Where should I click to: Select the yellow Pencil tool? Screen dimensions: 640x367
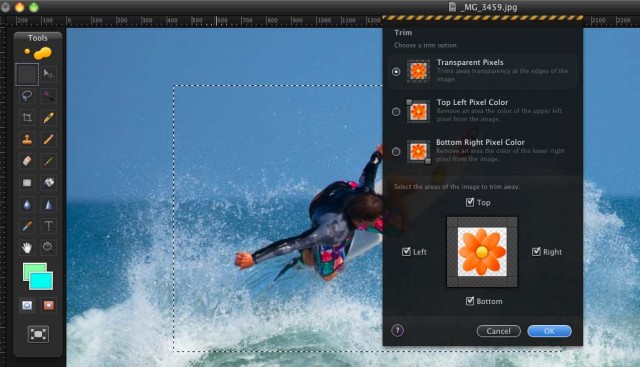[x=49, y=118]
